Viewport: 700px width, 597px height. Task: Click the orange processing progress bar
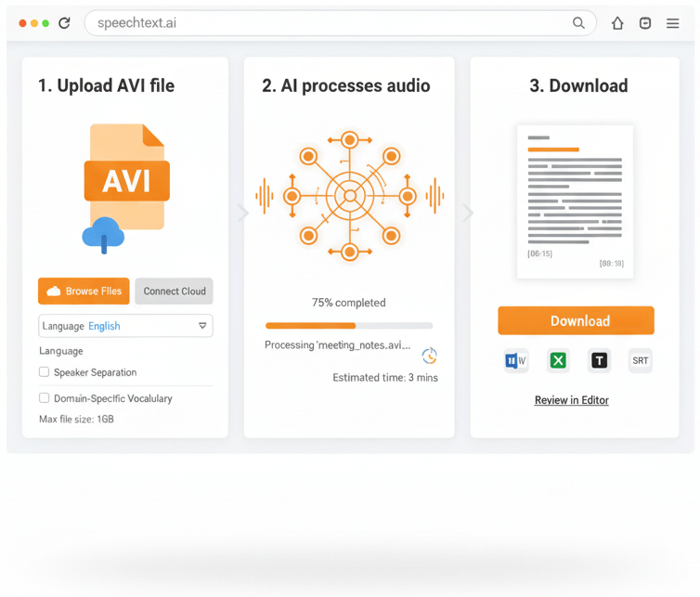click(x=349, y=326)
